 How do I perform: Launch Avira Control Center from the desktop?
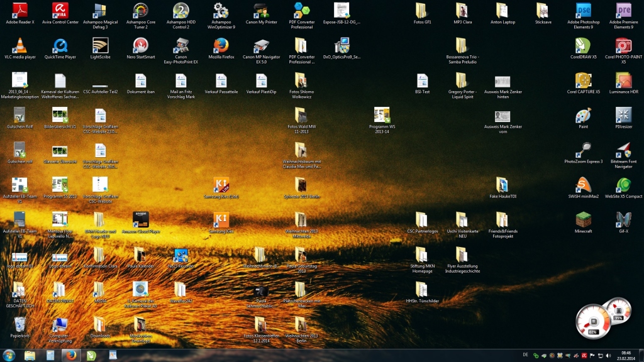click(x=60, y=10)
